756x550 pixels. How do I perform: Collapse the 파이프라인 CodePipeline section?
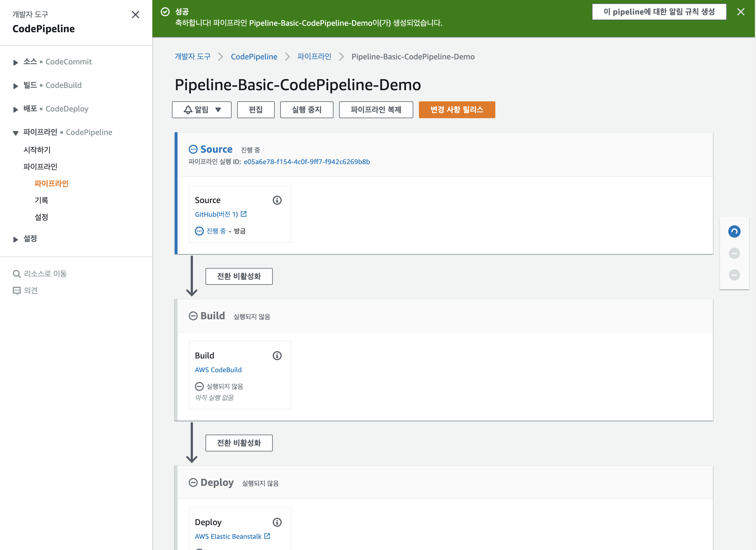(15, 133)
